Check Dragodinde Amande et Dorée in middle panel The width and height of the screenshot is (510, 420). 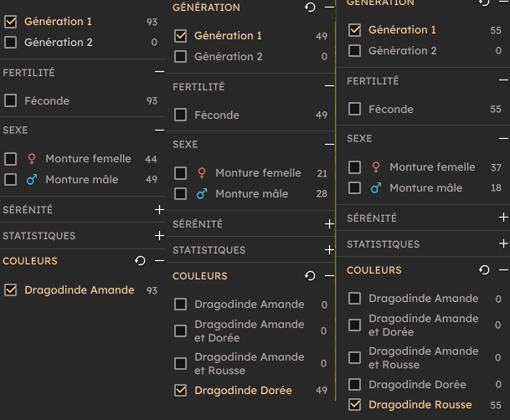pos(181,331)
